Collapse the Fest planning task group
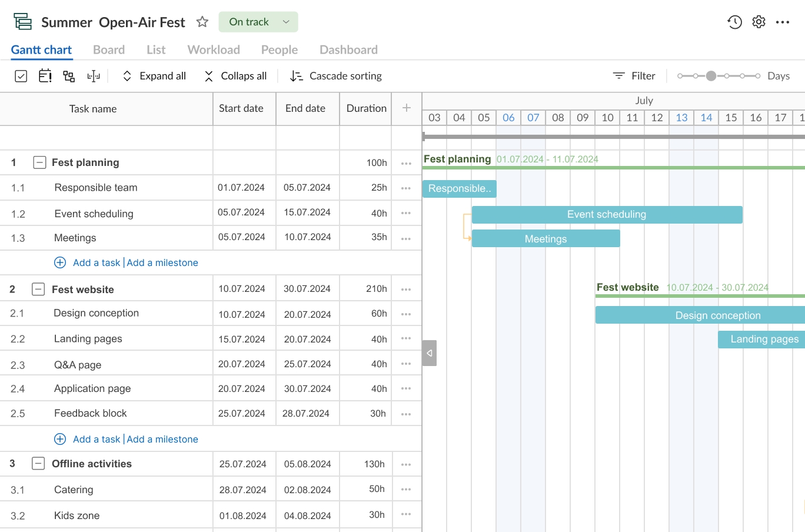Screen dimensions: 805x532 click(39, 162)
